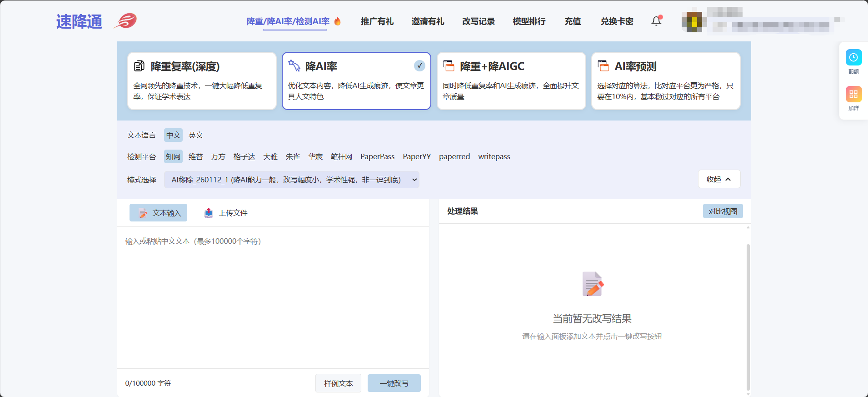Go to 充值 recharge page
Viewport: 868px width, 397px height.
(x=573, y=21)
